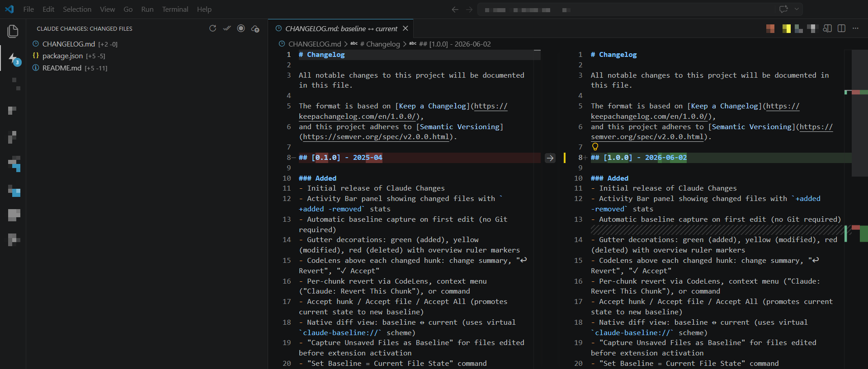The width and height of the screenshot is (868, 369).
Task: Click '## [1.0.0] - 2026-06-02' line in right pane
Action: pos(639,158)
